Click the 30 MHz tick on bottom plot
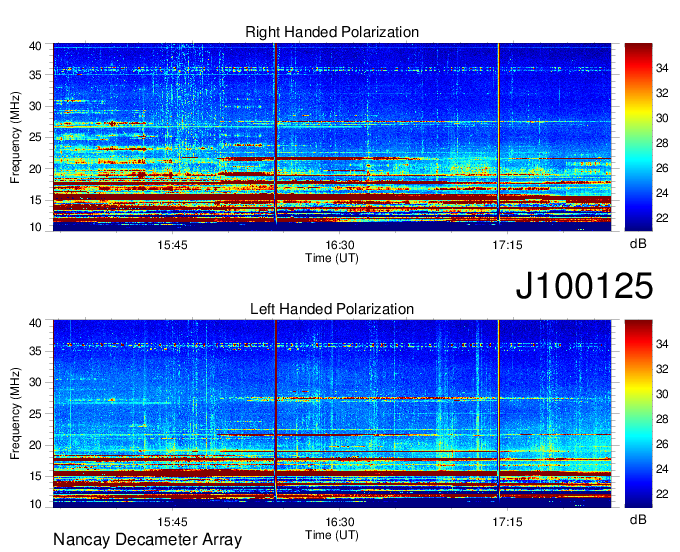This screenshot has width=680, height=552. tap(35, 382)
